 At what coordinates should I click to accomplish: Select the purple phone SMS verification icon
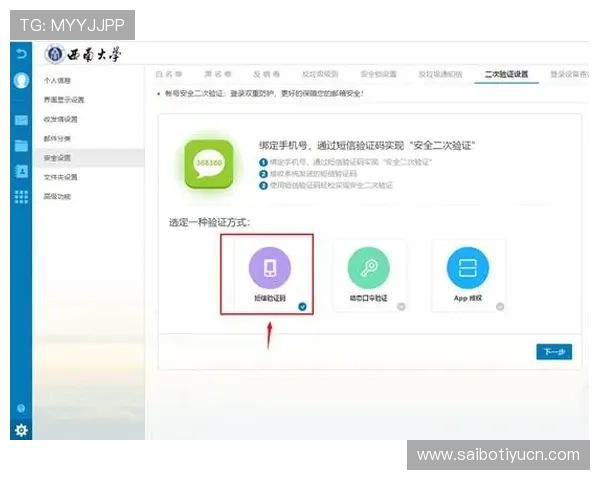click(270, 268)
